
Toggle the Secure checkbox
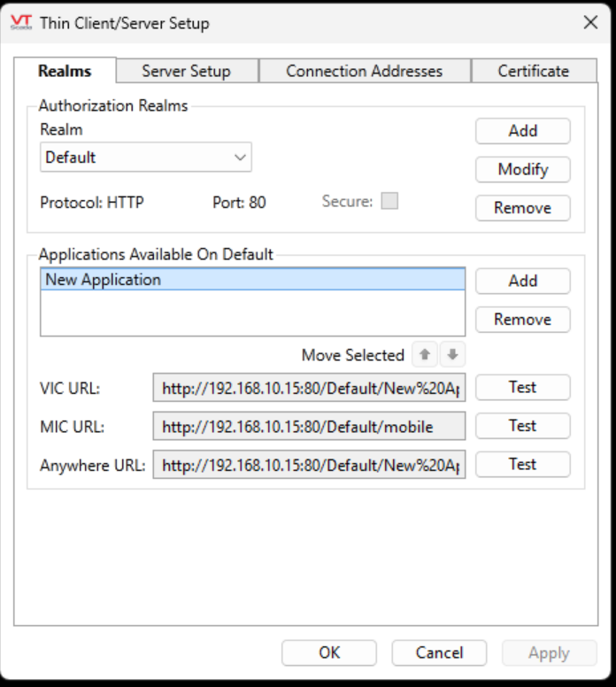pos(389,201)
